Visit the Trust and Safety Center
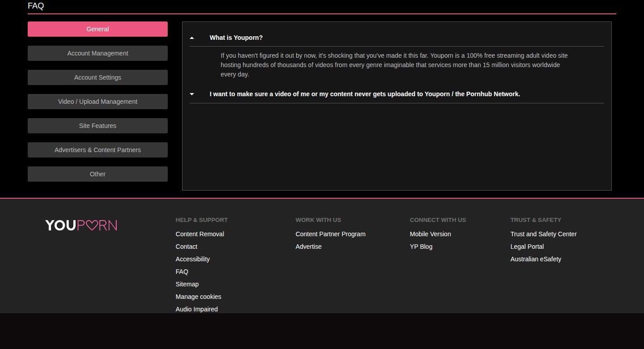 pyautogui.click(x=543, y=234)
